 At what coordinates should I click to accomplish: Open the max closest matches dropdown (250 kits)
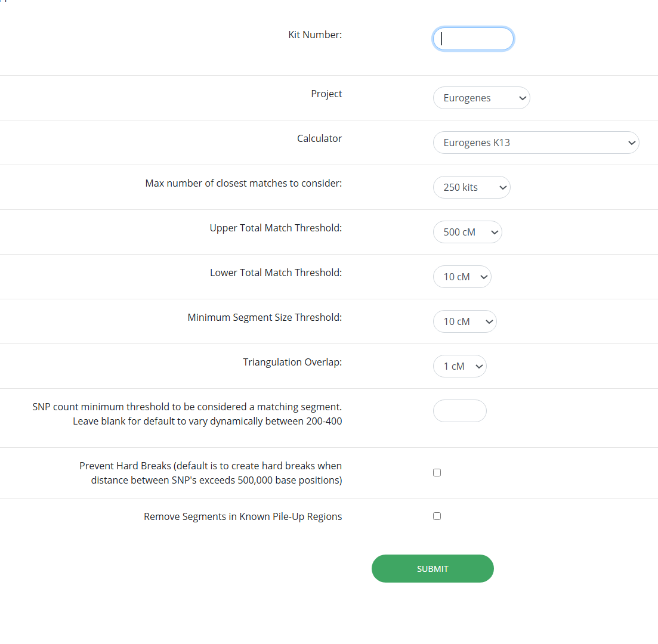coord(471,187)
